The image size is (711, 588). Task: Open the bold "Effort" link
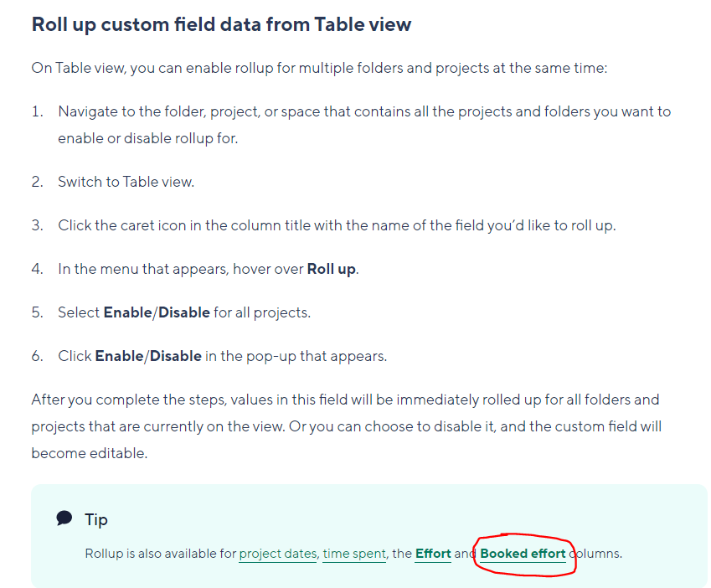pos(433,554)
